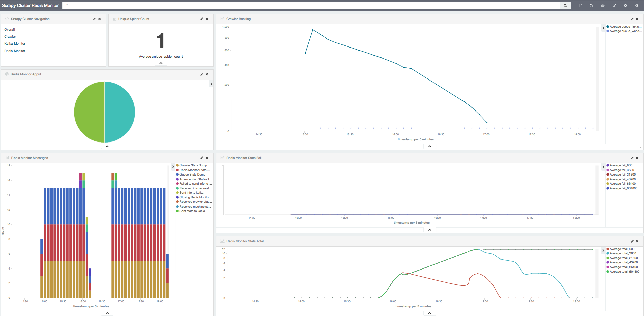Expand spy panel under Unique Spider Count

[x=161, y=63]
